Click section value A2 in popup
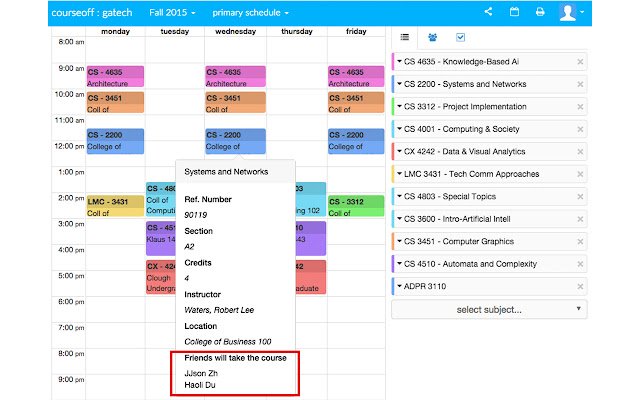The height and width of the screenshot is (400, 640). coord(189,247)
